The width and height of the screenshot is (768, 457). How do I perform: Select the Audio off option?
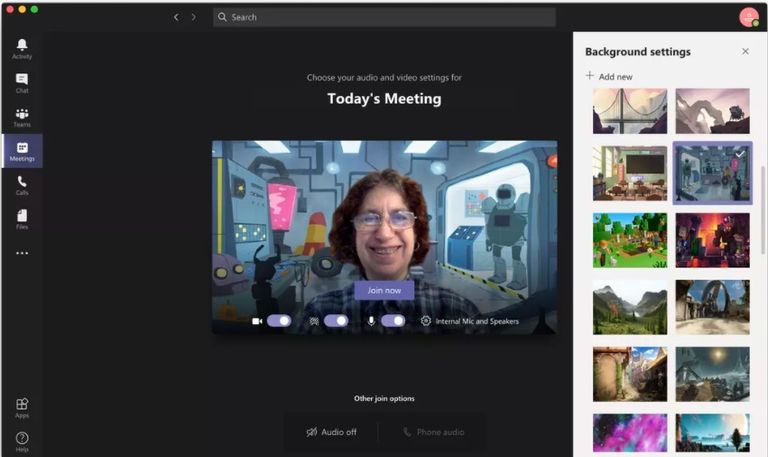tap(332, 432)
